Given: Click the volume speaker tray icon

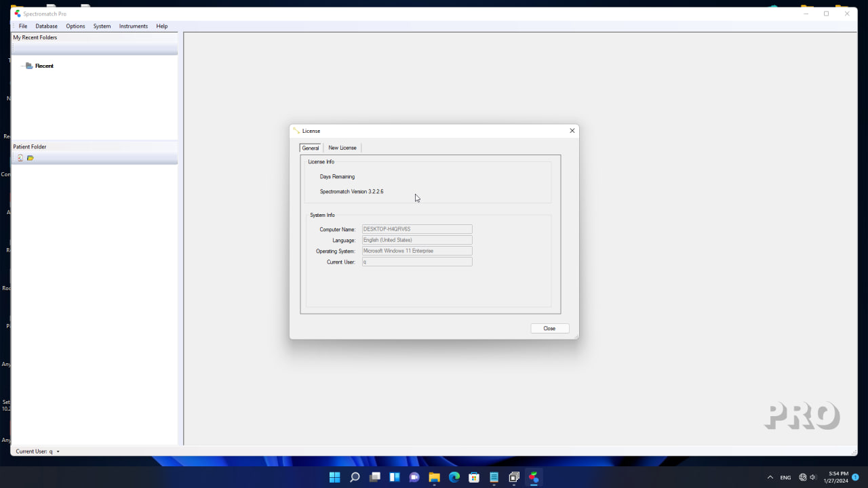Looking at the screenshot, I should click(813, 477).
